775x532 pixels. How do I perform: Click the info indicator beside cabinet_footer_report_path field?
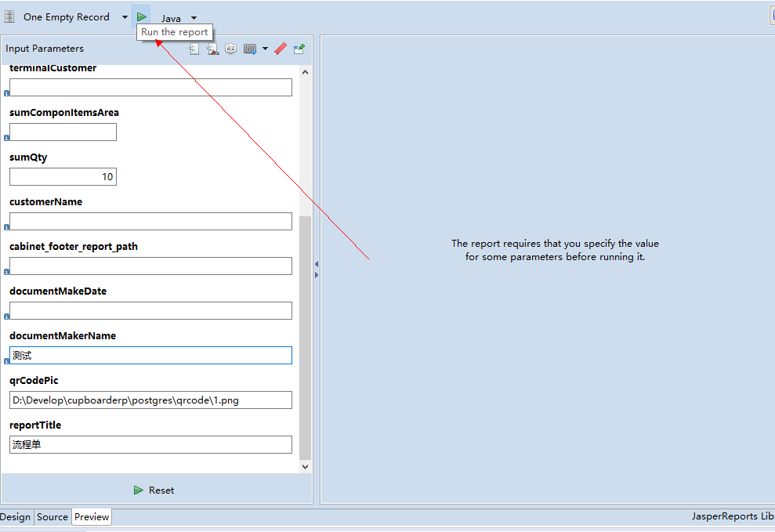(6, 272)
